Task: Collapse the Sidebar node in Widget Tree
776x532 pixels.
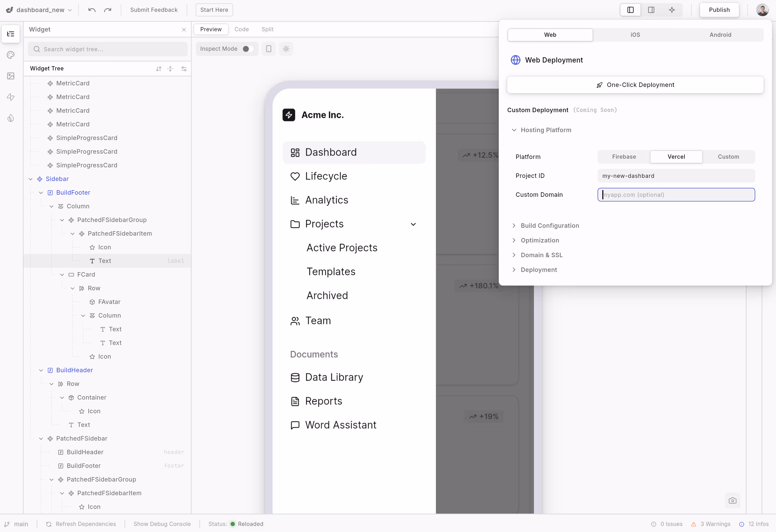Action: click(31, 179)
